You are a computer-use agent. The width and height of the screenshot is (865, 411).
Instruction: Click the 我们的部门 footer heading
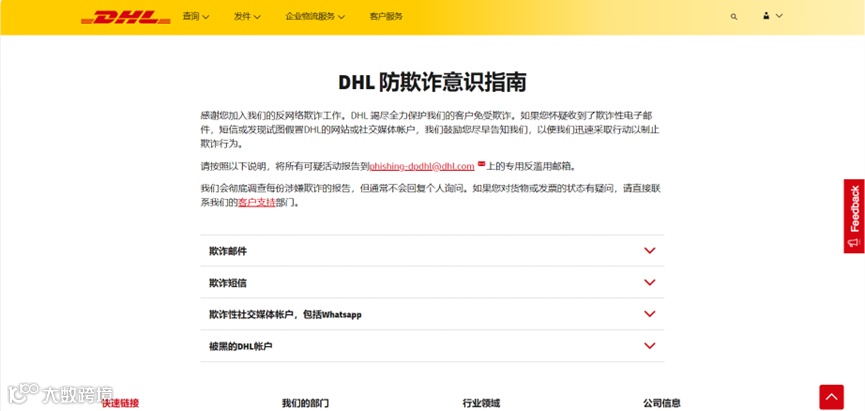pyautogui.click(x=305, y=403)
